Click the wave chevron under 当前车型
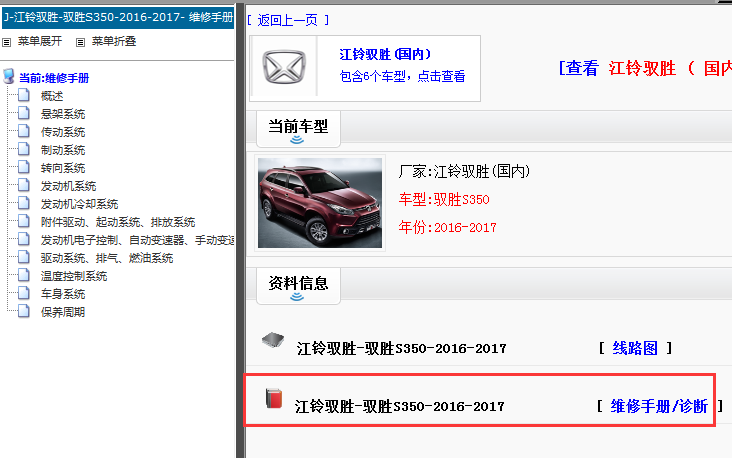This screenshot has width=732, height=458. tap(297, 140)
